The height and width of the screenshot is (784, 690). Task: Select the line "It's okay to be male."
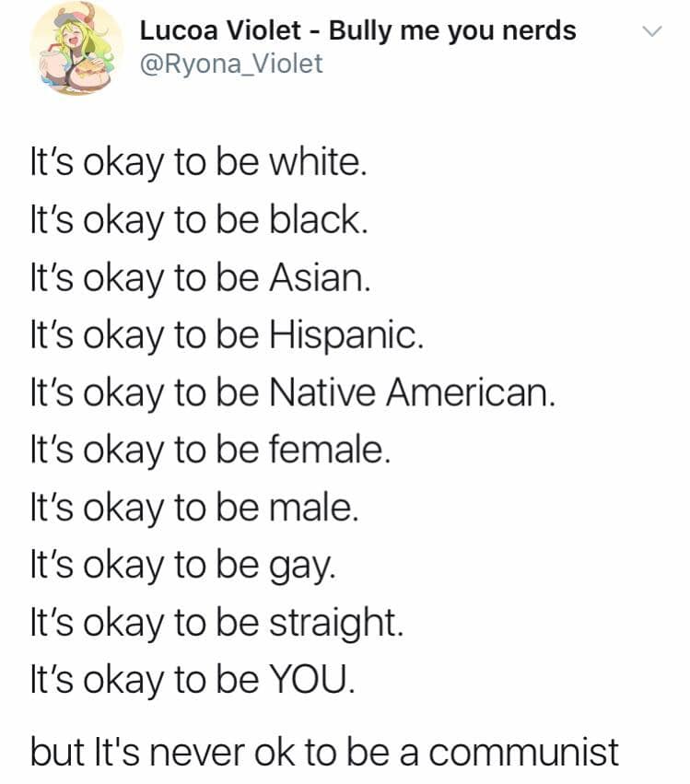pyautogui.click(x=194, y=508)
